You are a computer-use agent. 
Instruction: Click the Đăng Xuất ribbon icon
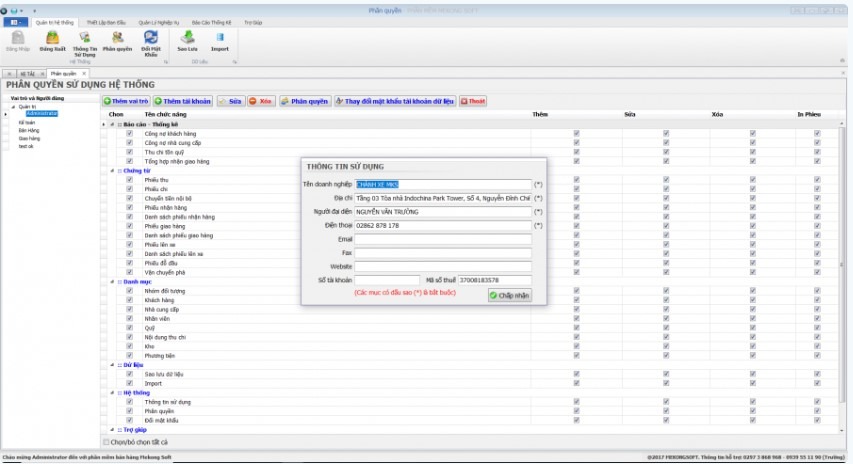click(x=52, y=40)
